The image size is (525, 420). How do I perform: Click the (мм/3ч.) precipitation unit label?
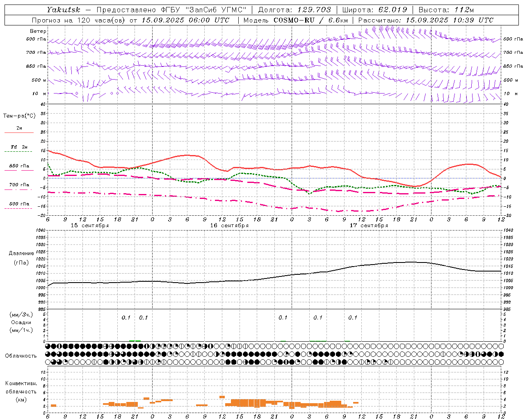click(21, 315)
